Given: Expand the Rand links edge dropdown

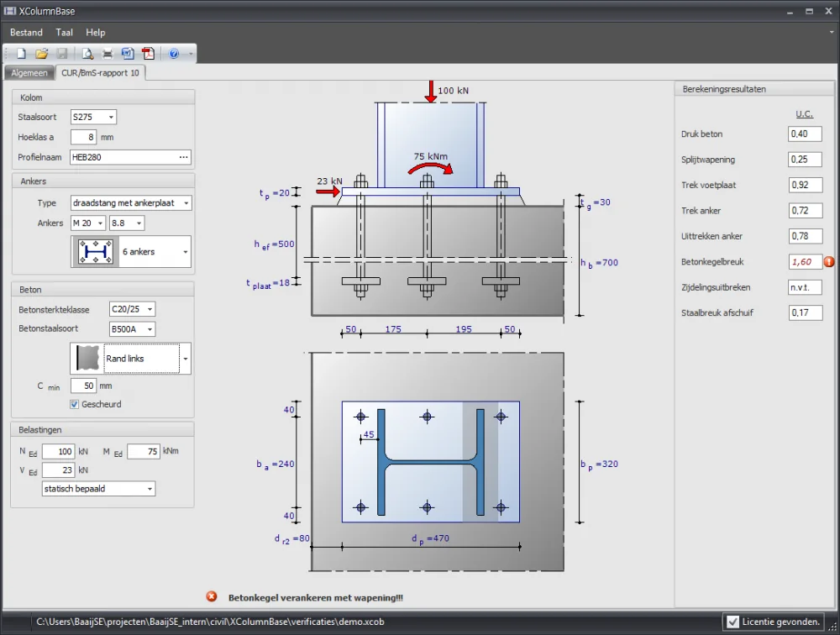Looking at the screenshot, I should pyautogui.click(x=186, y=359).
